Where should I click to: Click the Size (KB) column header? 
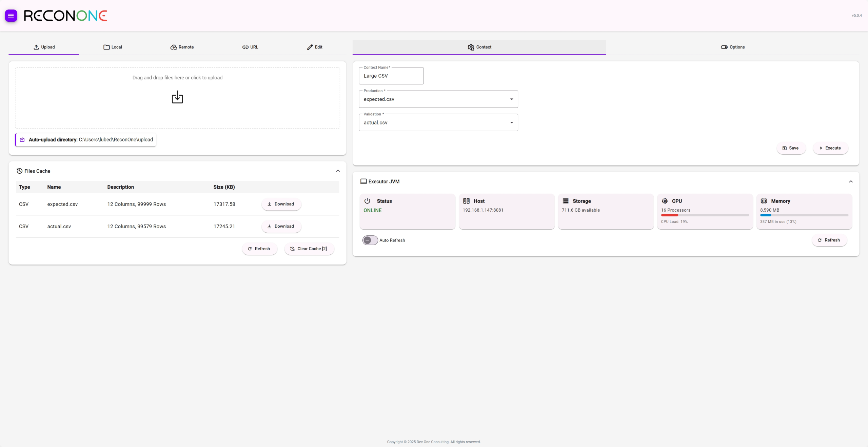pyautogui.click(x=224, y=187)
